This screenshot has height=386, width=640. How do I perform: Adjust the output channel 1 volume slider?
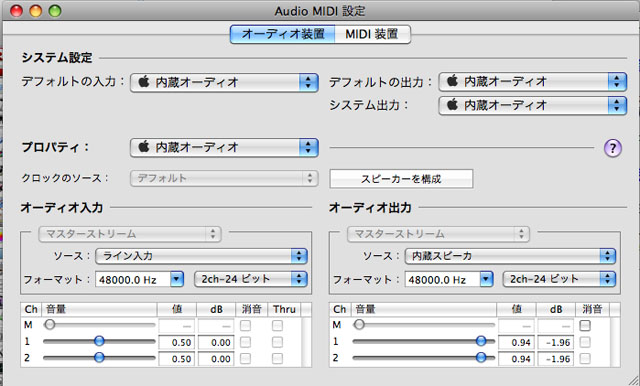coord(424,342)
